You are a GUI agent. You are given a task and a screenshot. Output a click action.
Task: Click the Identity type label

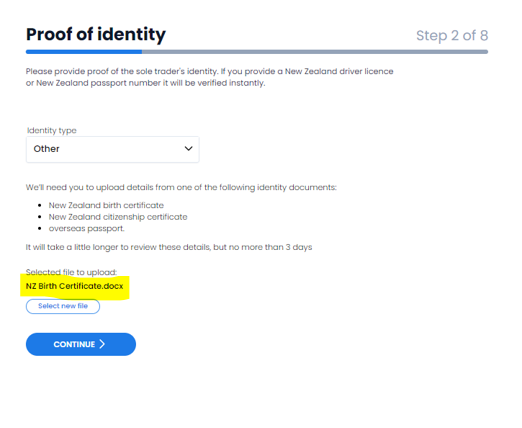click(x=52, y=130)
